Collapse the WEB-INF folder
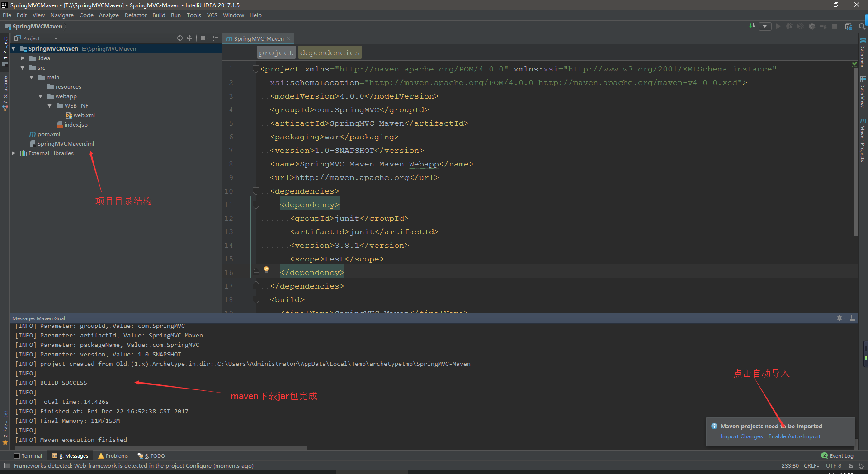The width and height of the screenshot is (868, 474). point(50,106)
